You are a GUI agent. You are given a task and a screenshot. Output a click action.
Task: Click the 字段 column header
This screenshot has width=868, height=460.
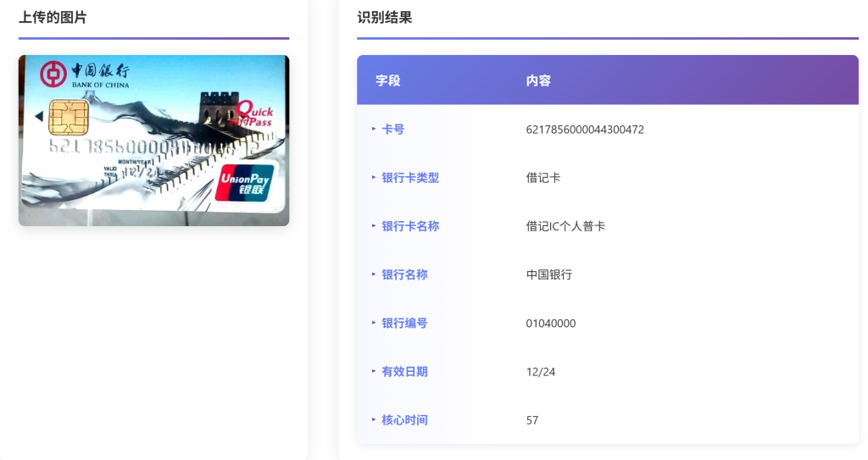click(388, 80)
